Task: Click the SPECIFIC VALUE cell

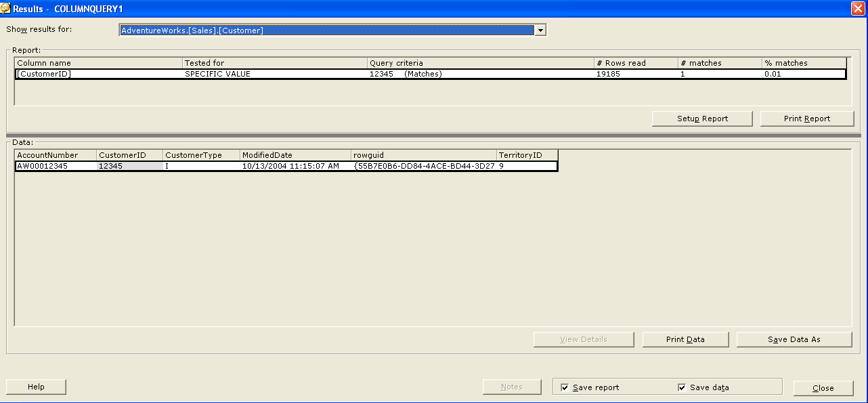Action: pyautogui.click(x=275, y=74)
